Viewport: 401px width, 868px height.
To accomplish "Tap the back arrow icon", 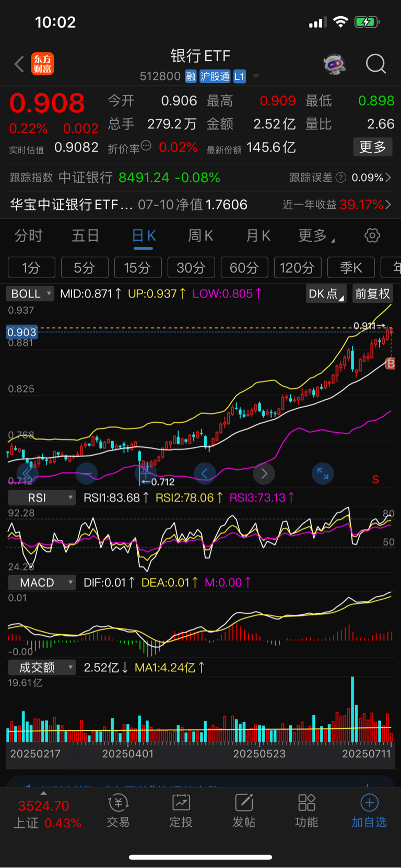I will 19,64.
